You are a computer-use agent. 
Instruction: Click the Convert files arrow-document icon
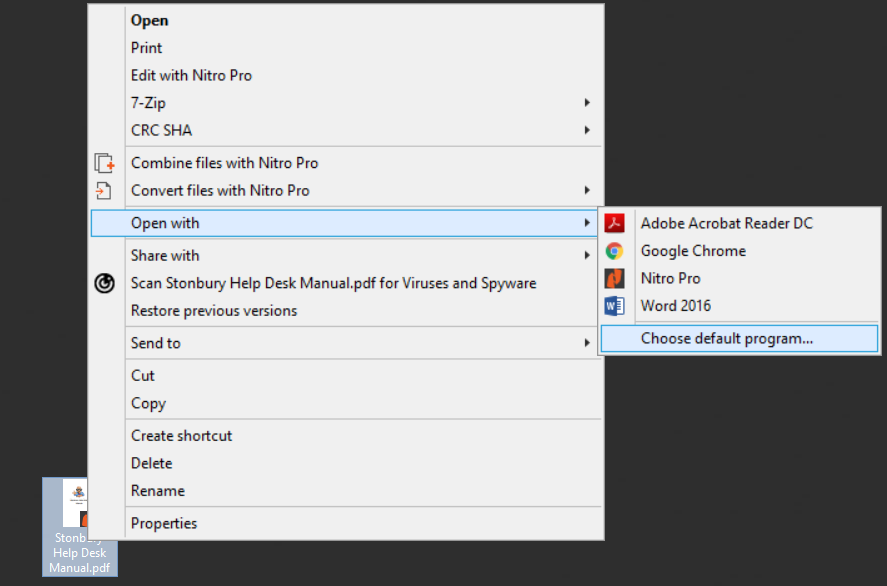click(103, 191)
